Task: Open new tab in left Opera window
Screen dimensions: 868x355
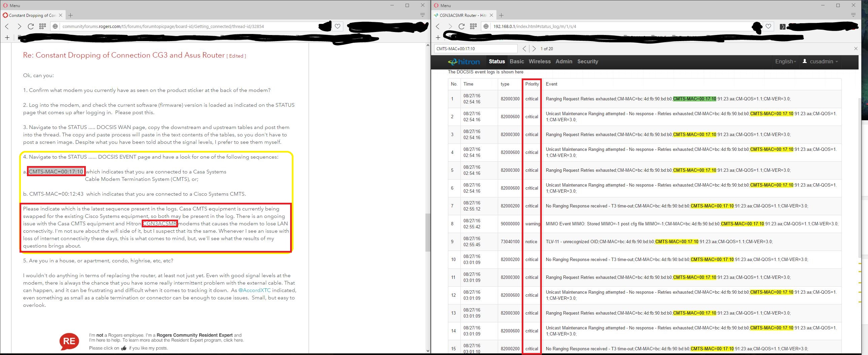Action: (x=70, y=15)
